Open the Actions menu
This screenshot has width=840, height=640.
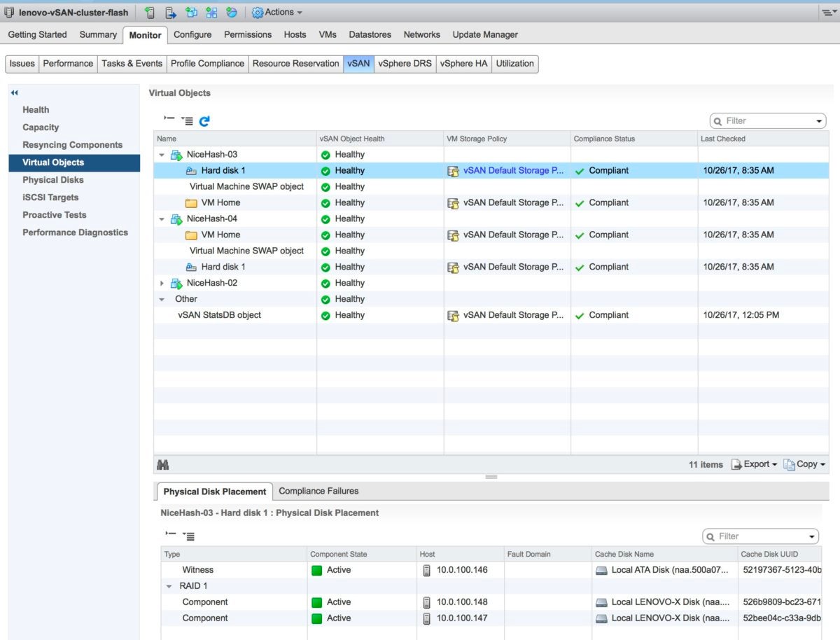point(277,12)
